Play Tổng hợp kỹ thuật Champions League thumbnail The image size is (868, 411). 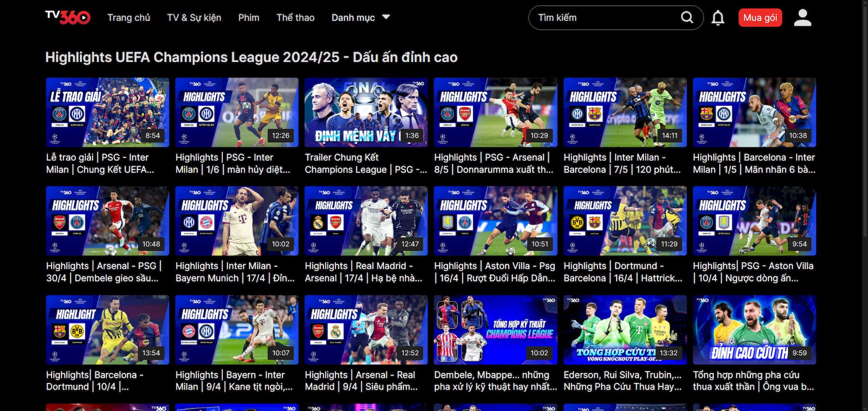(x=495, y=330)
